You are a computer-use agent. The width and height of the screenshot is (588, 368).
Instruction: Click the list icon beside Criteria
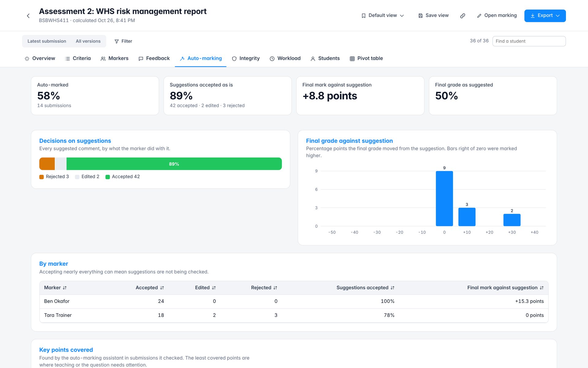[x=67, y=59]
